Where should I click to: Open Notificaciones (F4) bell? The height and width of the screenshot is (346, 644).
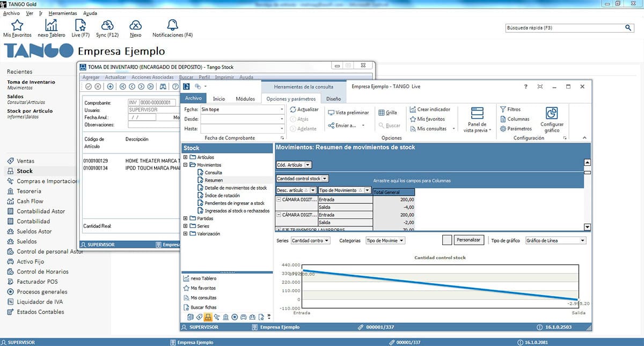coord(172,28)
